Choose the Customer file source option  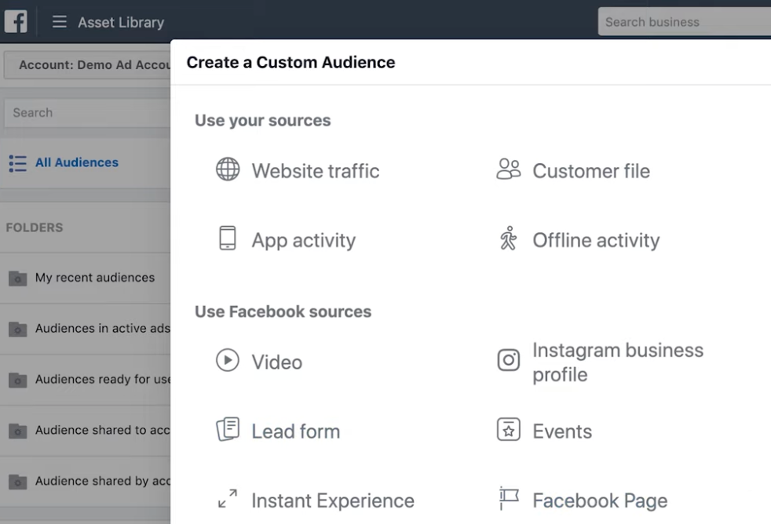(591, 171)
